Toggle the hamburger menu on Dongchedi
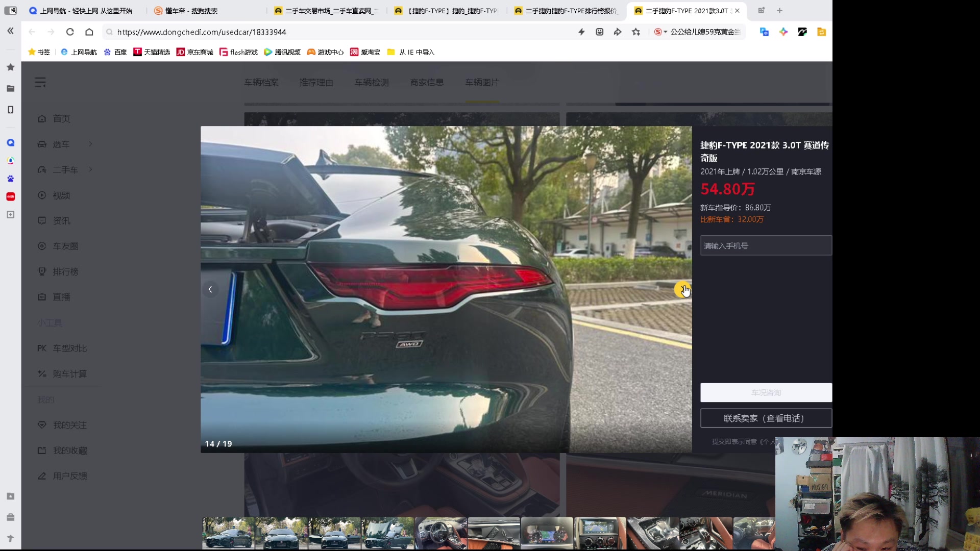Viewport: 980px width, 551px height. pyautogui.click(x=40, y=82)
